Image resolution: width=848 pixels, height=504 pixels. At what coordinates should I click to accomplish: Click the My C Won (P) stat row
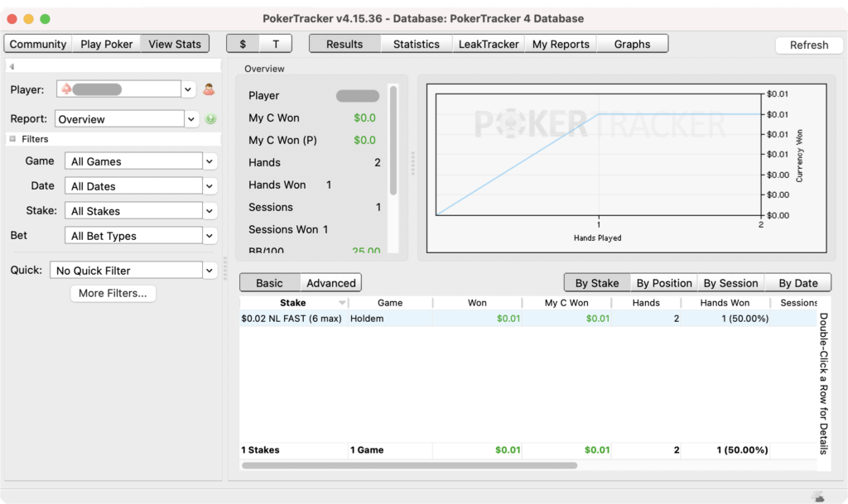coord(314,140)
